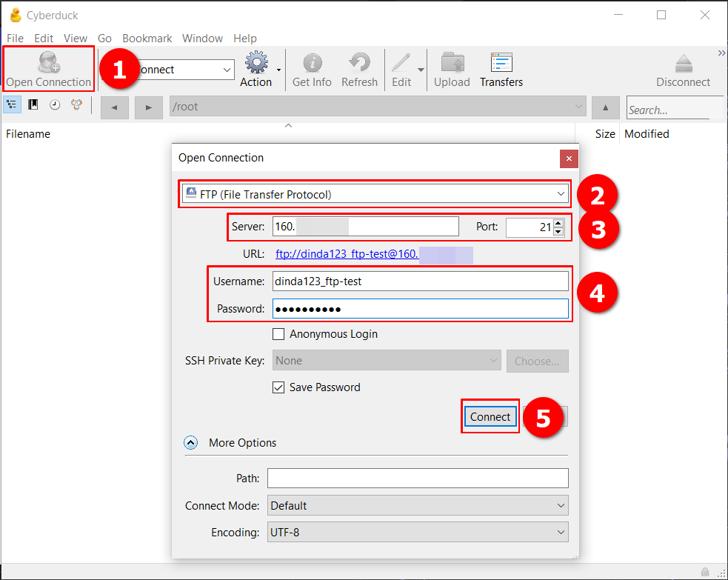
Task: Open the Bookmark menu
Action: [147, 38]
